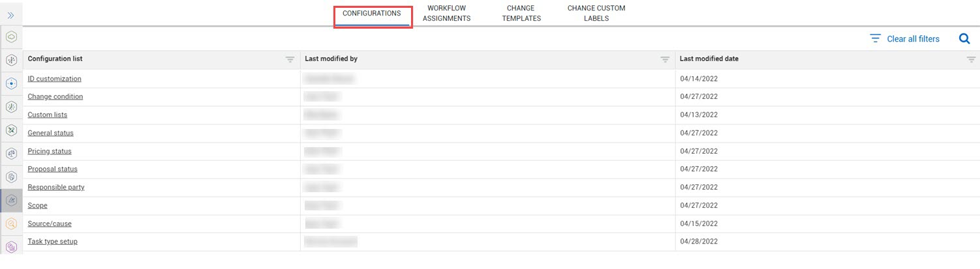Open Task type setup configuration
Screen dimensions: 980x269
pyautogui.click(x=52, y=242)
